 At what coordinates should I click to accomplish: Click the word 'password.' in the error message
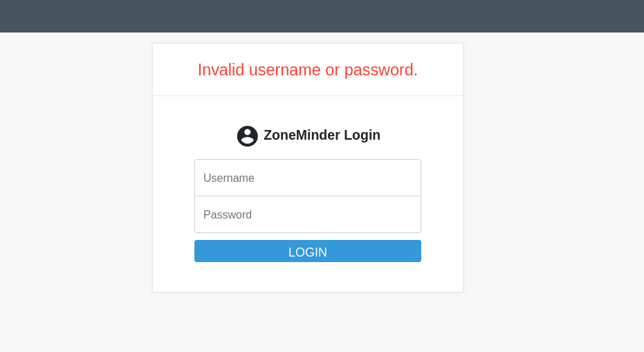381,70
